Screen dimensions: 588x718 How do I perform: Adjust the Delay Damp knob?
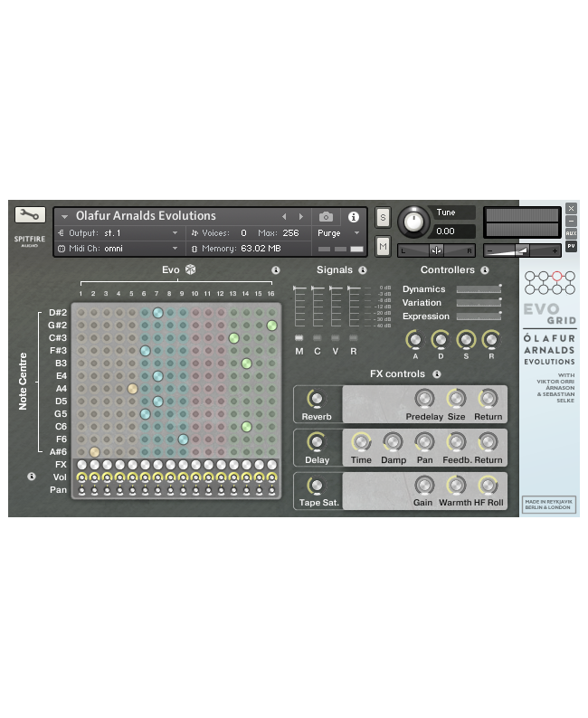[x=393, y=442]
